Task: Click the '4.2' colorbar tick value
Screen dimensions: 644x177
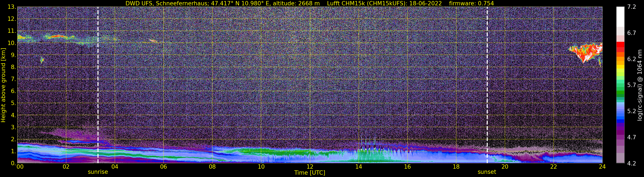Action: coord(632,163)
